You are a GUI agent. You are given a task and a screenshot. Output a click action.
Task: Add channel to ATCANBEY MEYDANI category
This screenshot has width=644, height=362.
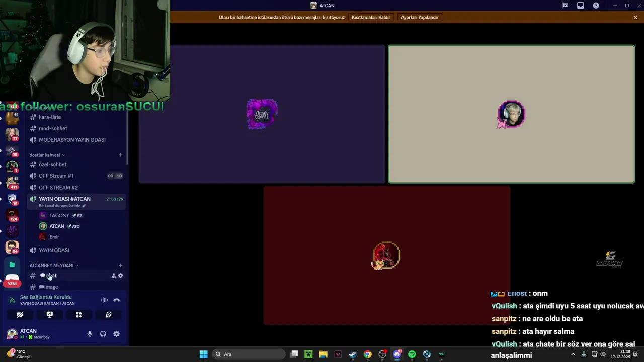[x=120, y=265]
